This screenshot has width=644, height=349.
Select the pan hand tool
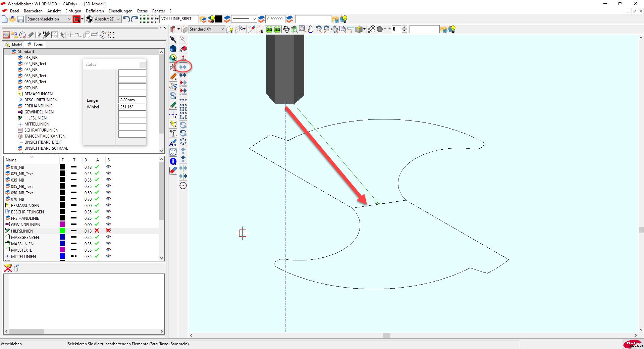click(311, 30)
